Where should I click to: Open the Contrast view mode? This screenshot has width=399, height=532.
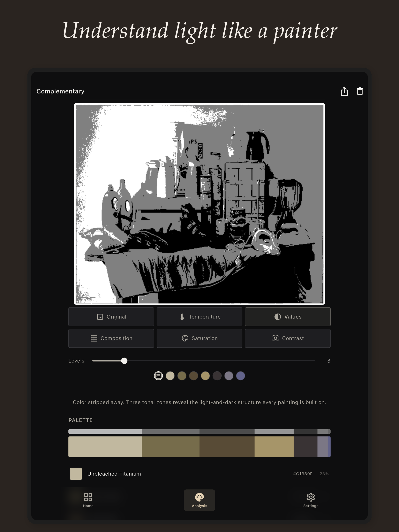point(288,338)
